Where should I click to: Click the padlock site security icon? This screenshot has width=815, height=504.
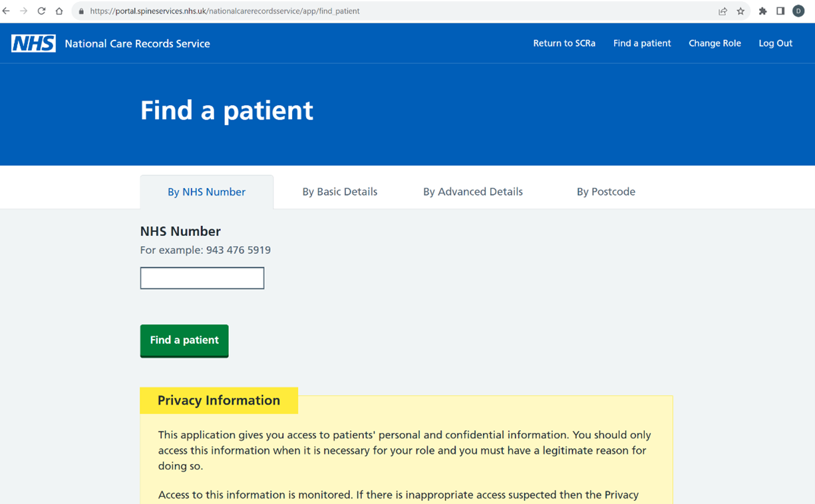(81, 11)
